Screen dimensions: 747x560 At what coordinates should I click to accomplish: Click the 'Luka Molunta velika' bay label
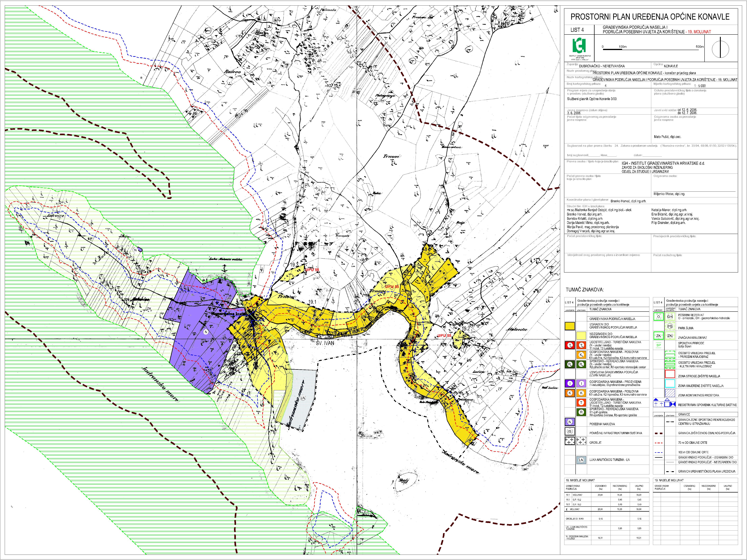[x=226, y=259]
